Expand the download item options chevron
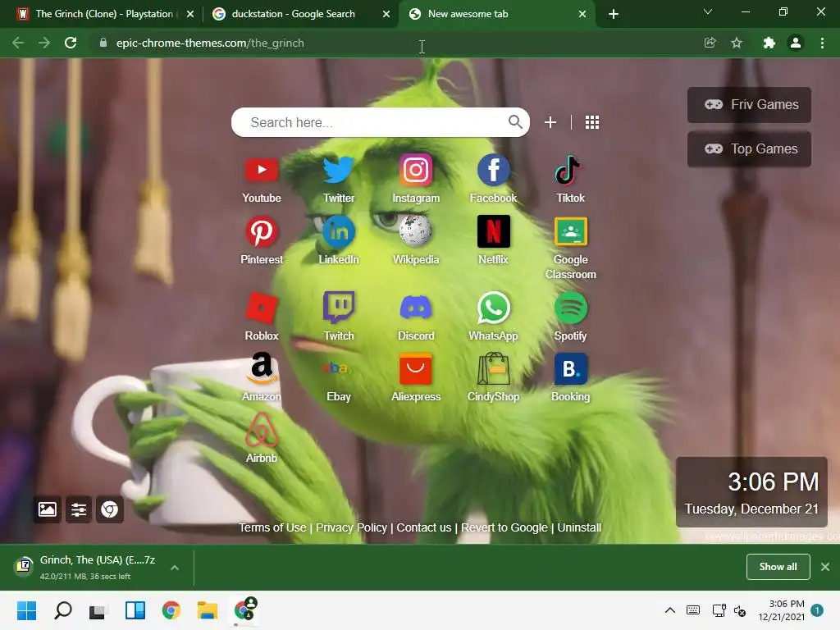Screen dimensions: 840x630 coord(175,568)
